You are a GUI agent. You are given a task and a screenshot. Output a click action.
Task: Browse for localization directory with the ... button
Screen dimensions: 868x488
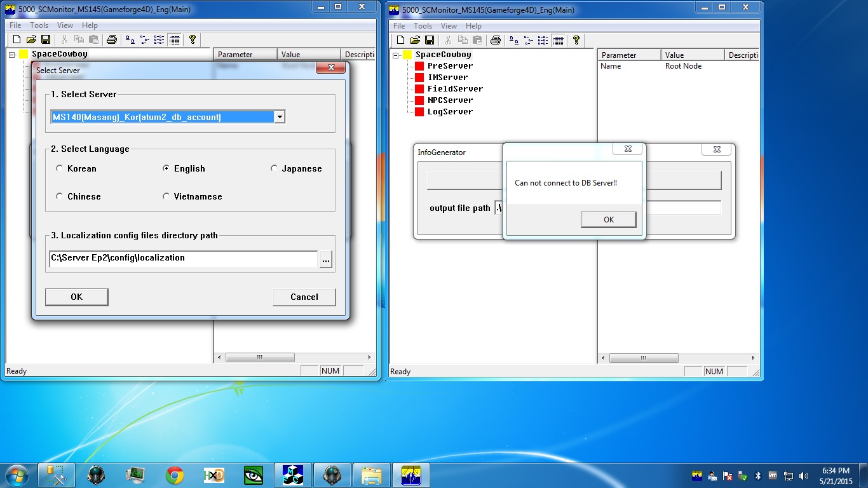pyautogui.click(x=326, y=259)
